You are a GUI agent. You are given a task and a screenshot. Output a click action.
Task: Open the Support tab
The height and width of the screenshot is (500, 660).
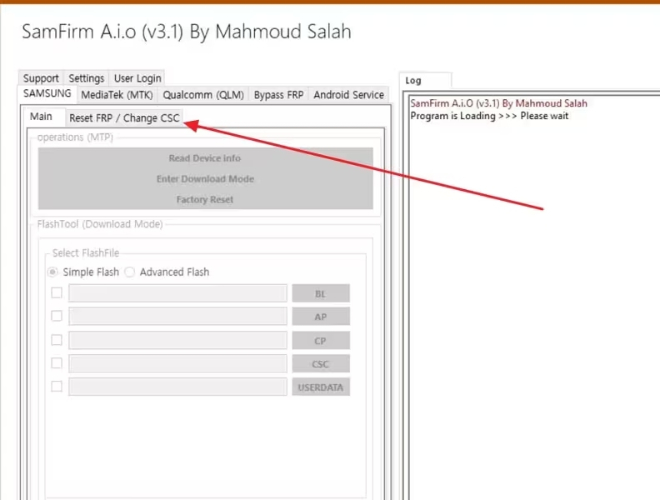coord(41,78)
